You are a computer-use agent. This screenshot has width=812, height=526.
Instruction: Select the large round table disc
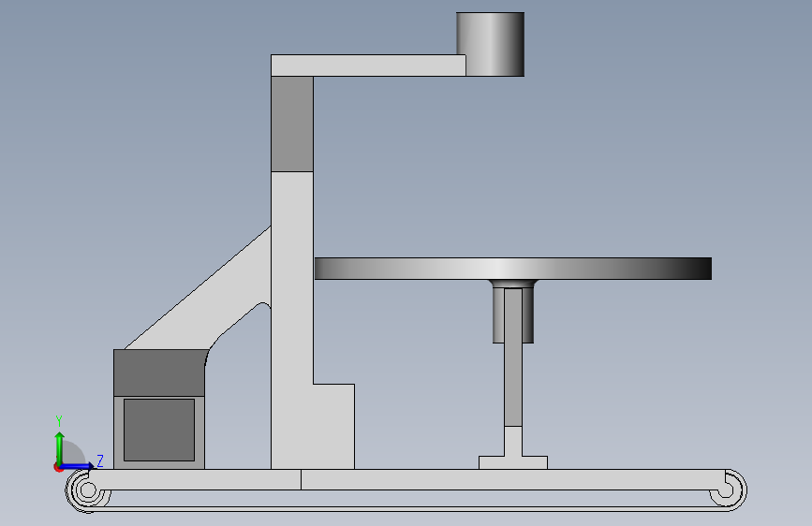pos(513,269)
